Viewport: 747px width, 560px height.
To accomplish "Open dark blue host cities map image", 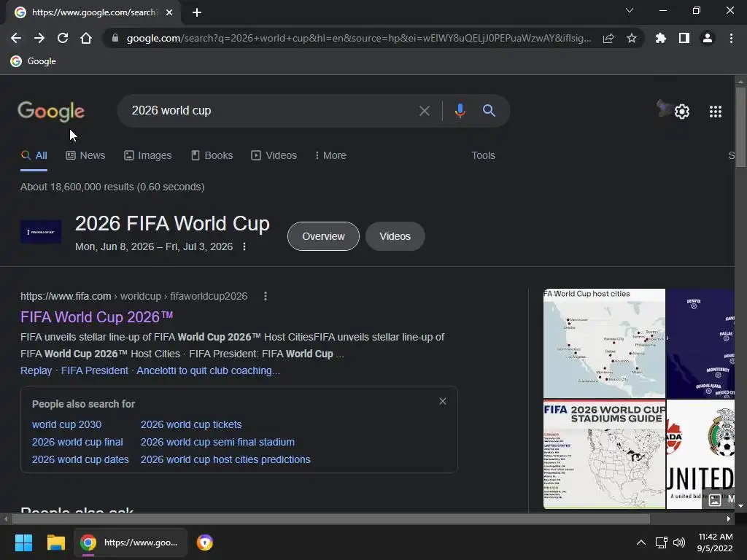I will (x=700, y=343).
